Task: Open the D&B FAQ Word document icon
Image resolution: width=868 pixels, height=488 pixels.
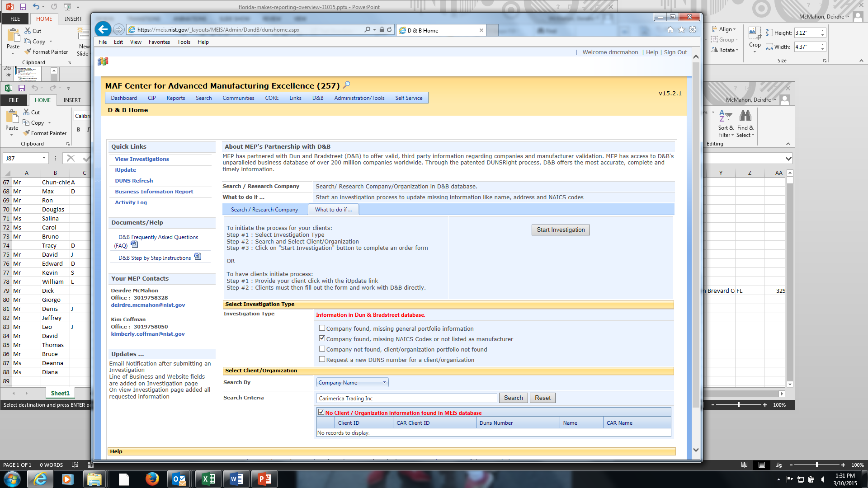Action: tap(134, 244)
